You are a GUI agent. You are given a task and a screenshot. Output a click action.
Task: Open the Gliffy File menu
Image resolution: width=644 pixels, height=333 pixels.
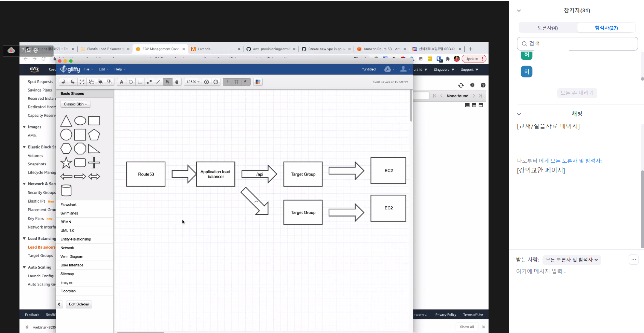(88, 69)
